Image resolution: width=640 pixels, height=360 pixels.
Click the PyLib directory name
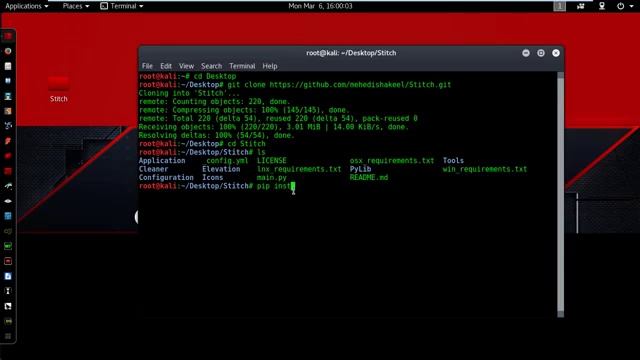[x=360, y=169]
